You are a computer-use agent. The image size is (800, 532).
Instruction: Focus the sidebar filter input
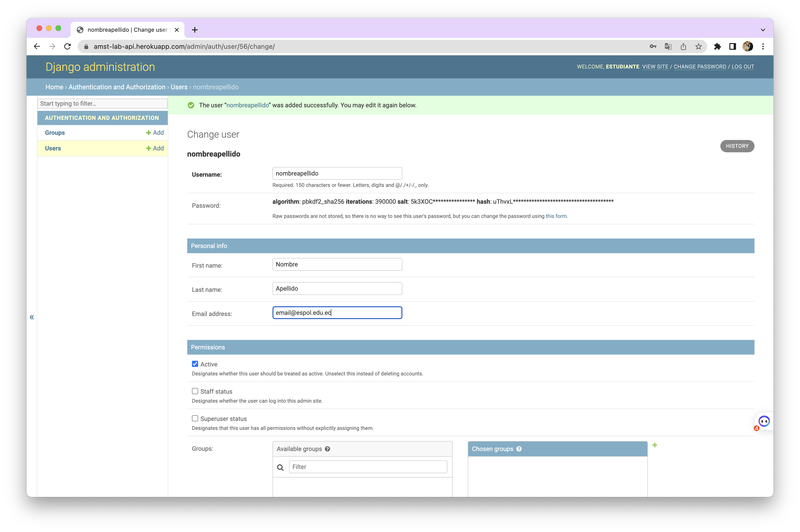click(102, 104)
